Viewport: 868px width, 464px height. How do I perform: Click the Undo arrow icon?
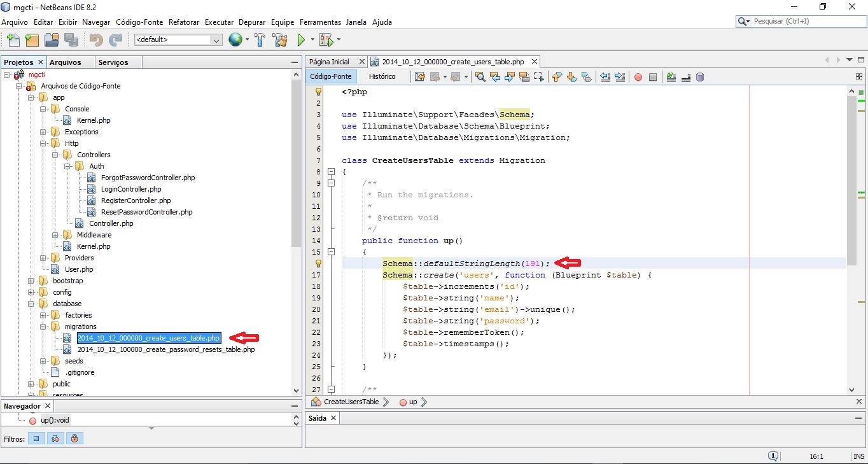point(96,39)
